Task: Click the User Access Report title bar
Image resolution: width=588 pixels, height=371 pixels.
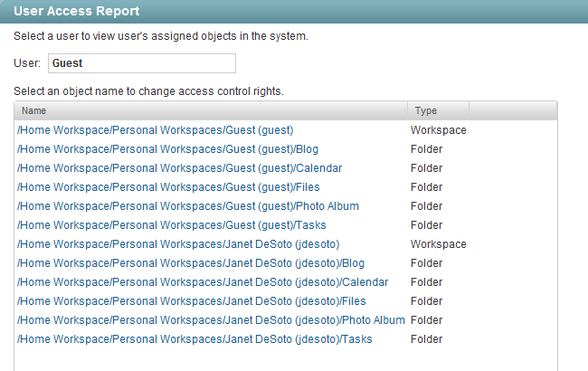Action: [294, 12]
